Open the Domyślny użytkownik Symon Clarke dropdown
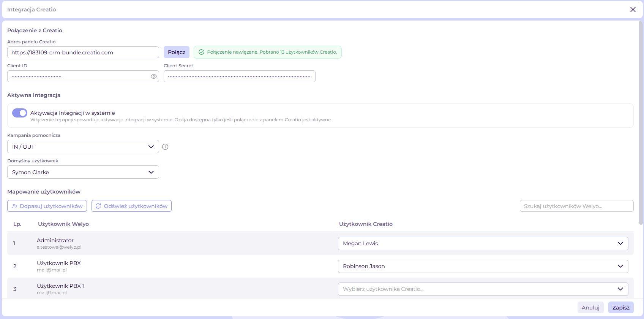The image size is (644, 319). pos(83,172)
